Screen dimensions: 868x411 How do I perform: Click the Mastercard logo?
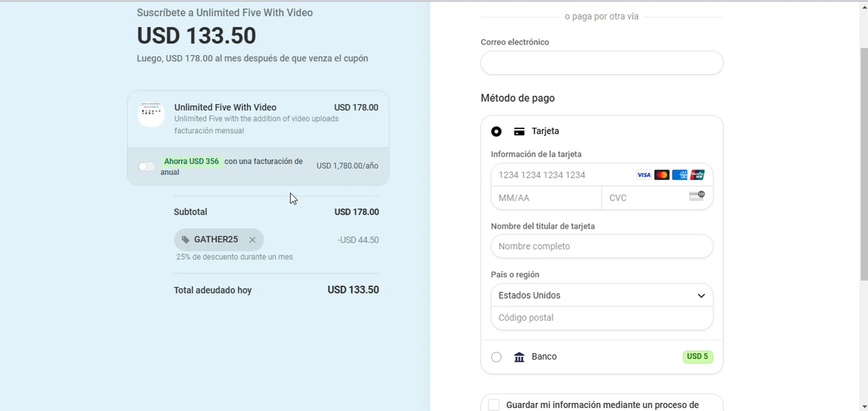tap(662, 175)
